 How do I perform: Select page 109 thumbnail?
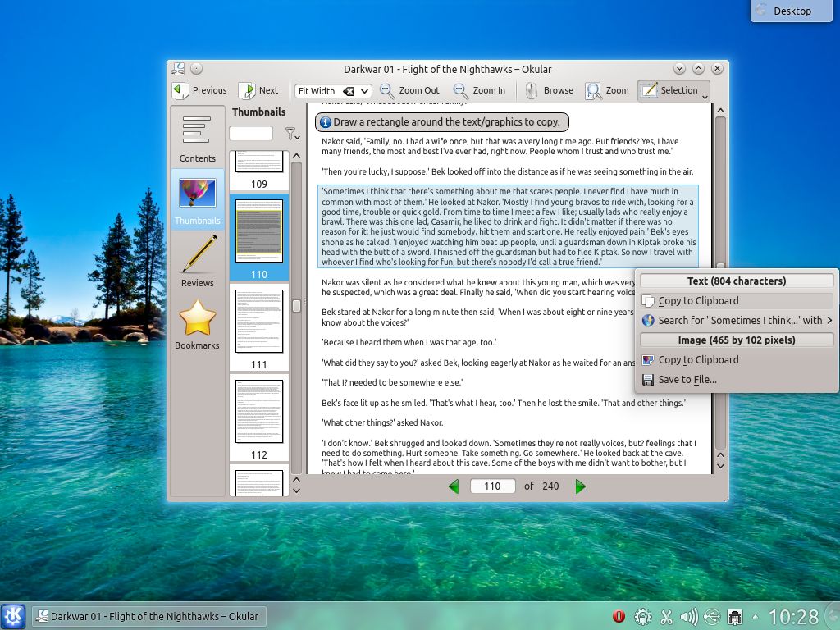[x=259, y=171]
